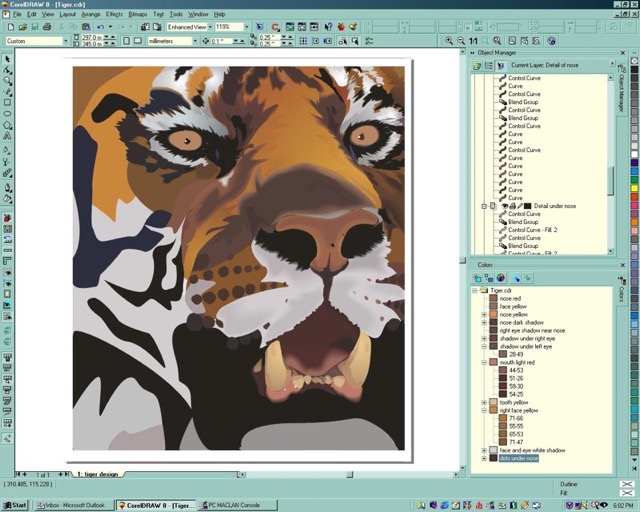Select the Rectangle tool in the toolbox
The width and height of the screenshot is (640, 512).
pyautogui.click(x=7, y=102)
